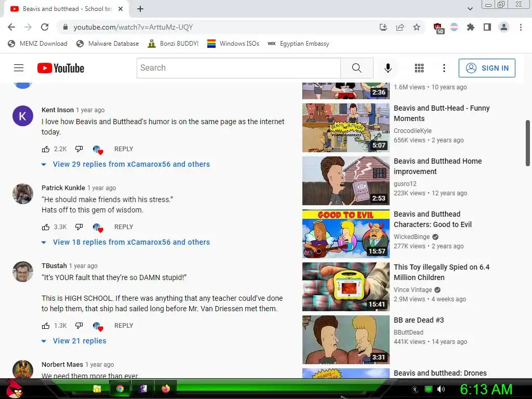Click the volume speaker tray icon
The width and height of the screenshot is (532, 399).
[441, 389]
